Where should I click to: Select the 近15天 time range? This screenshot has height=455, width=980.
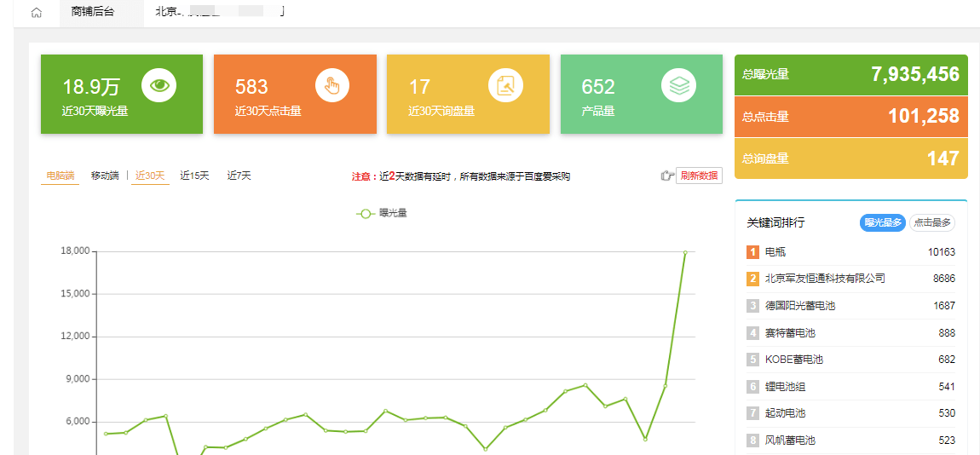(194, 176)
